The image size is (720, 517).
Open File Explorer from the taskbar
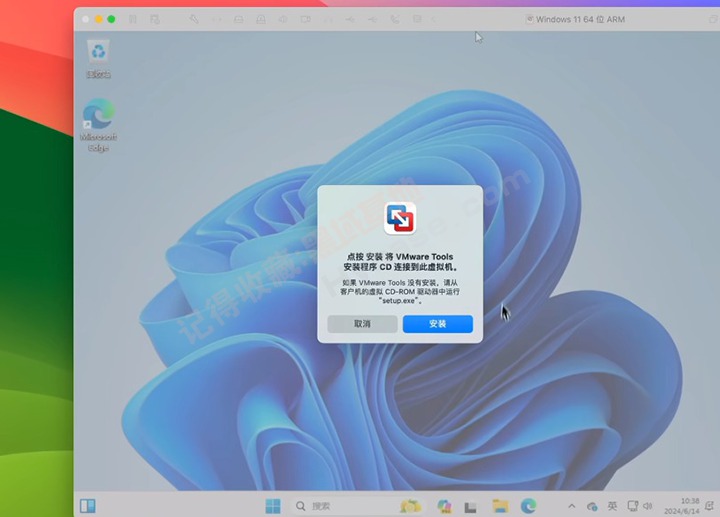pos(500,506)
